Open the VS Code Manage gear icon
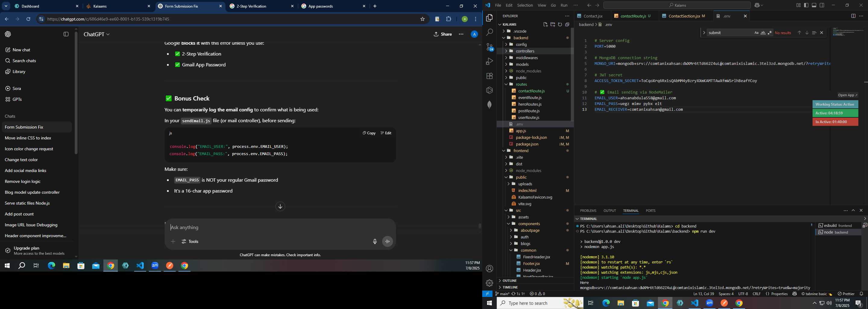 [489, 283]
